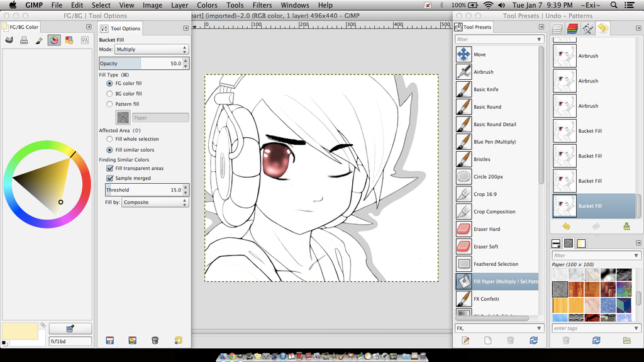Select the Feathered Selection preset
The image size is (644, 362).
[497, 264]
